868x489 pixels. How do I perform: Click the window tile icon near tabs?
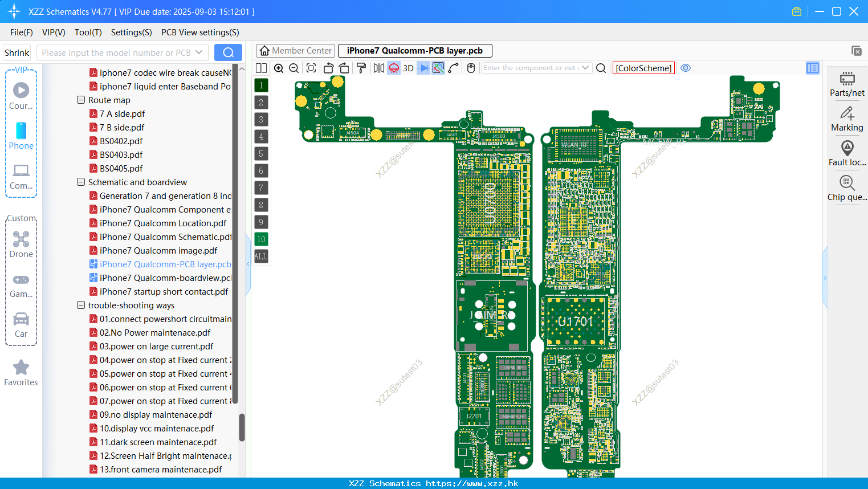click(x=856, y=51)
